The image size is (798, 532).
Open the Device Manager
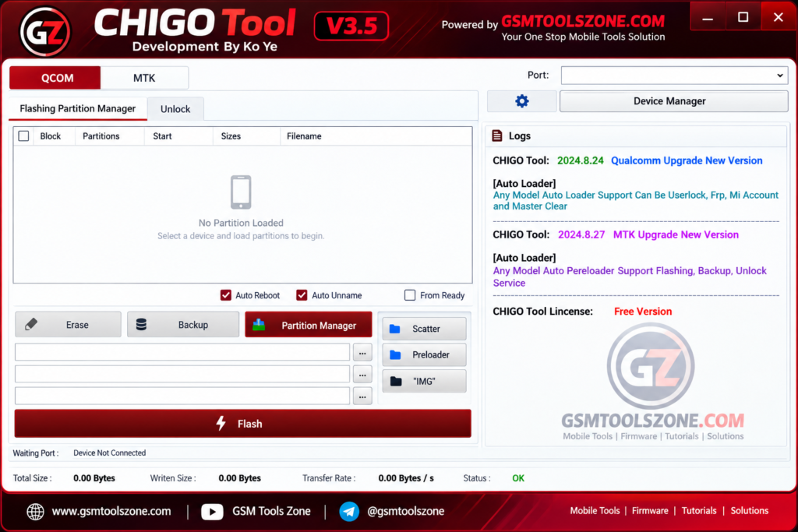674,100
